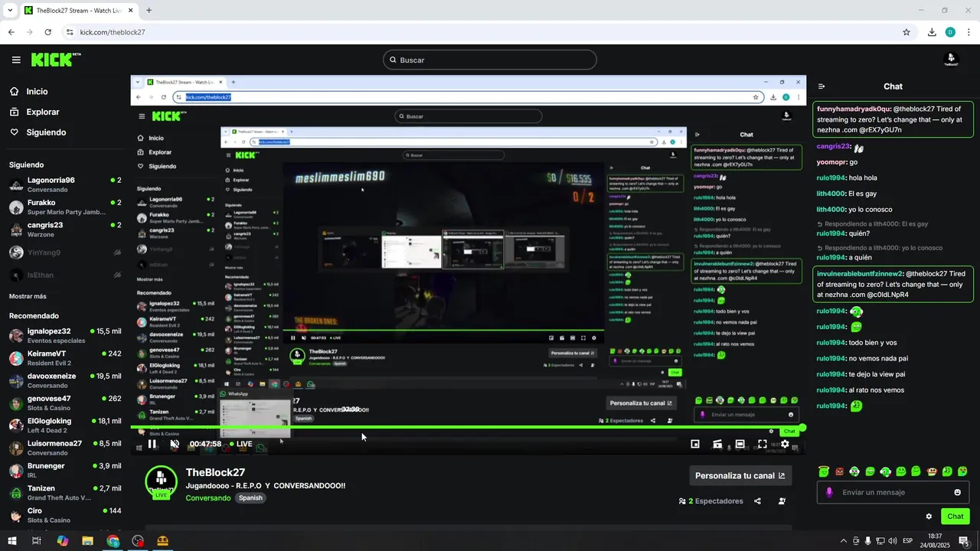
Task: Open recommended channel genovese47
Action: pos(65,403)
